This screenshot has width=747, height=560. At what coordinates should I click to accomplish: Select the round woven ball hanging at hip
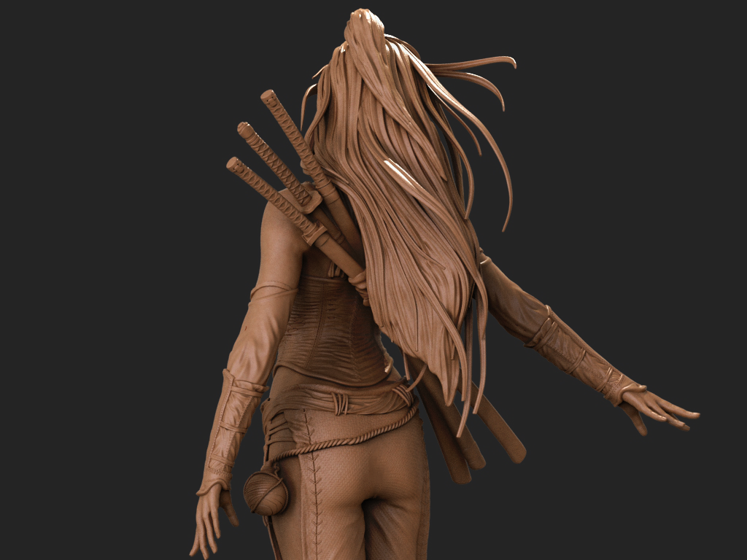point(266,491)
